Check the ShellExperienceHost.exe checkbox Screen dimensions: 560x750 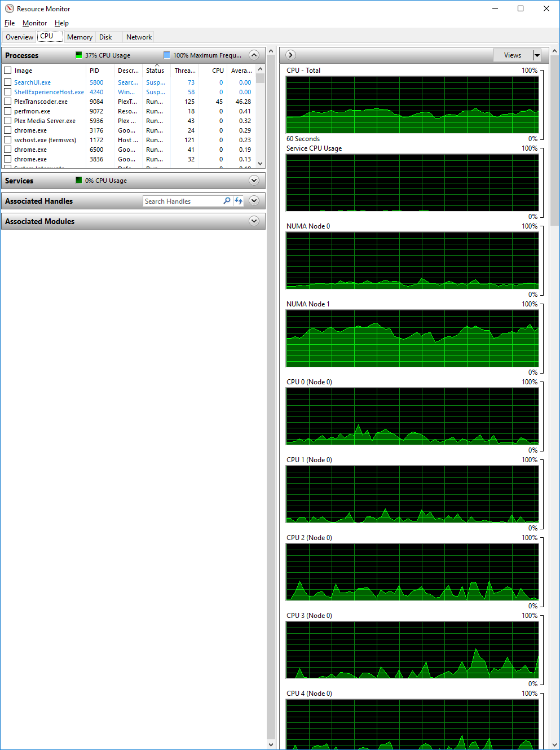click(8, 92)
